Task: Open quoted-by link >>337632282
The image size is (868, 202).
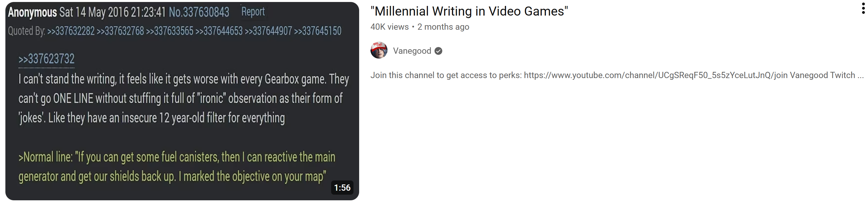Action: point(71,31)
